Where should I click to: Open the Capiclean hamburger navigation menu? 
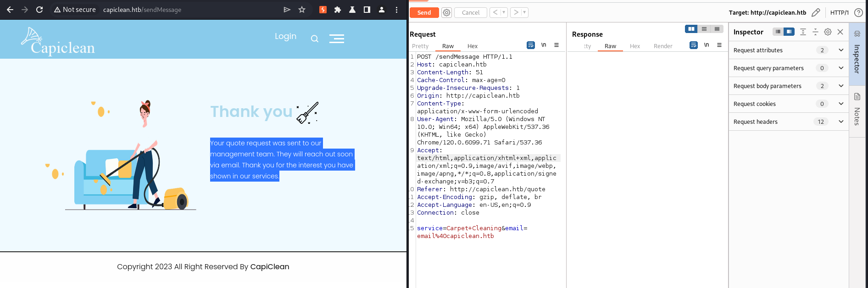click(337, 39)
